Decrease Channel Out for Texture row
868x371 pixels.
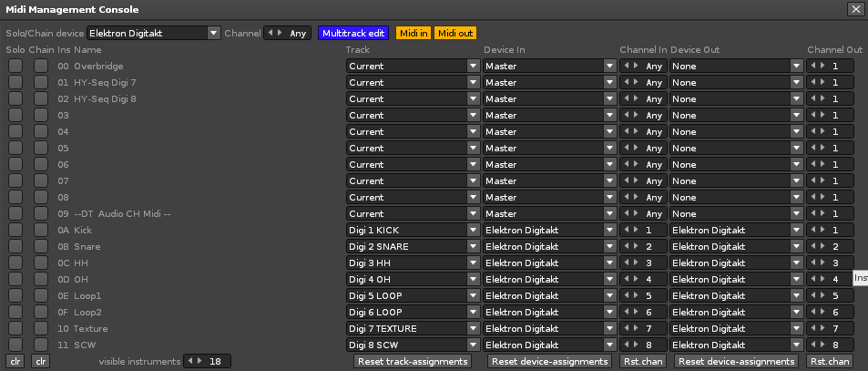click(813, 328)
